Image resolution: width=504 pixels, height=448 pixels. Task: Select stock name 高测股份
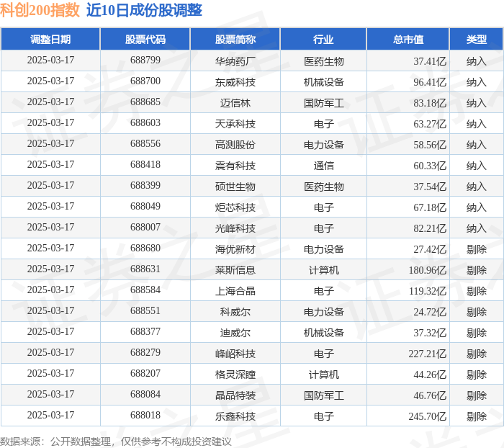pyautogui.click(x=235, y=145)
